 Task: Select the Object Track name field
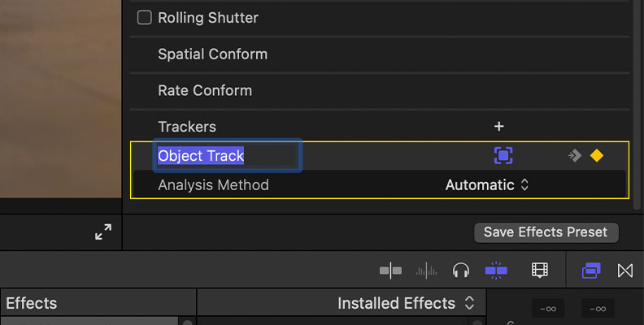[228, 155]
